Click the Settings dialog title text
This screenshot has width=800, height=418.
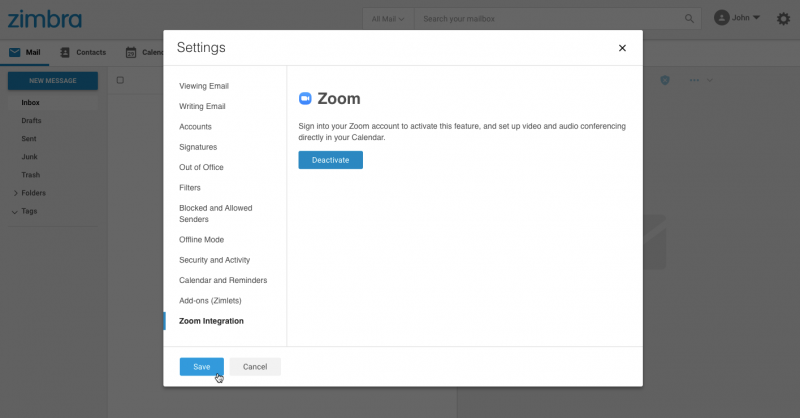[201, 47]
